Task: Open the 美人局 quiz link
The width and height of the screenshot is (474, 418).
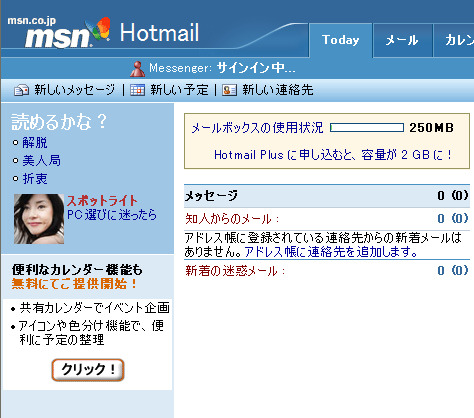Action: click(41, 161)
